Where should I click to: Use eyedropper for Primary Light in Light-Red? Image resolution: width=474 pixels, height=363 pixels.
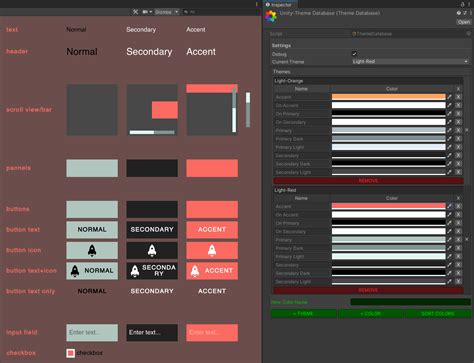(x=450, y=256)
